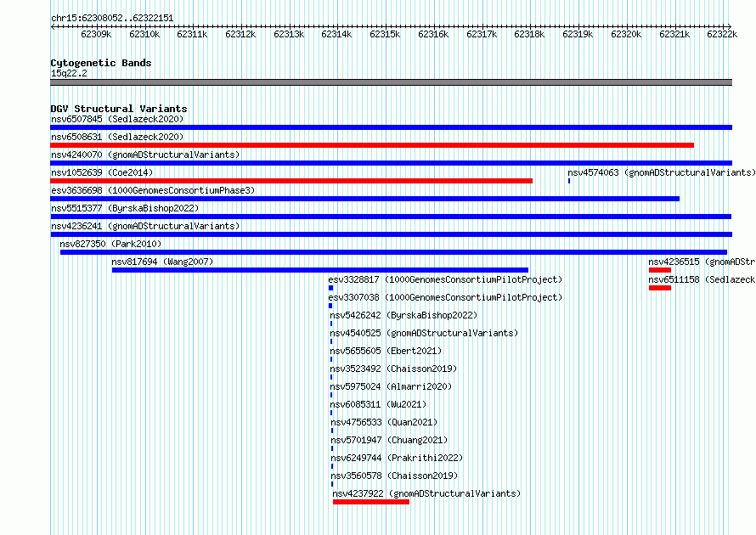Image resolution: width=756 pixels, height=535 pixels.
Task: Open nsv4237922 (gnomADStructuralVariants) label
Action: [x=426, y=493]
